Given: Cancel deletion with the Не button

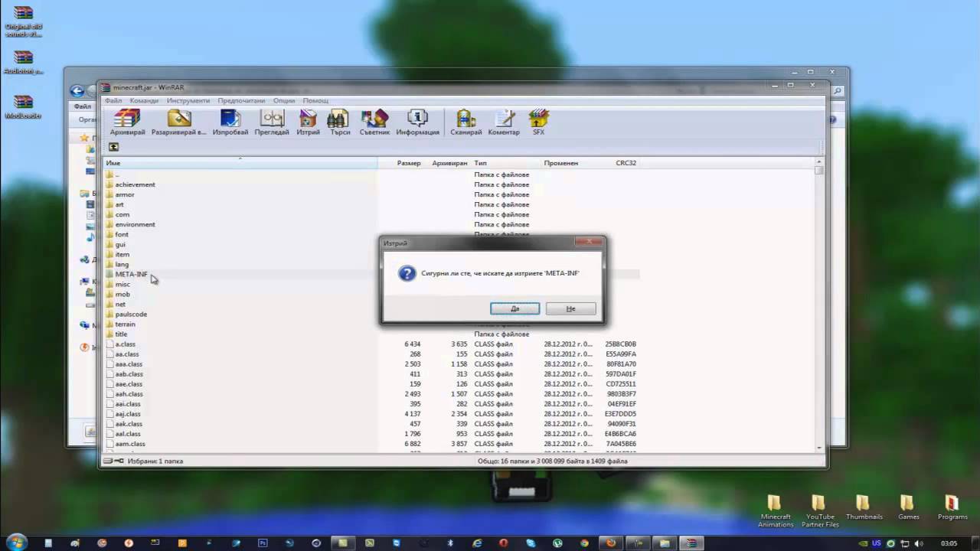Looking at the screenshot, I should pos(570,308).
